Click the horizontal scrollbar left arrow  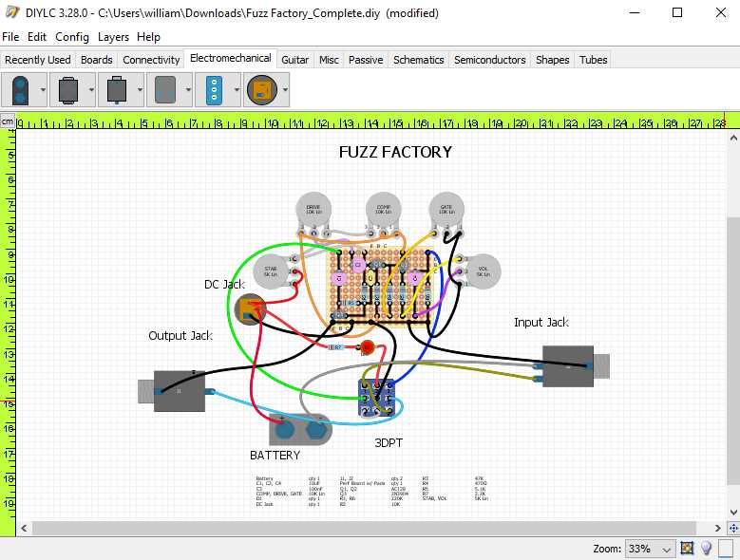[24, 528]
